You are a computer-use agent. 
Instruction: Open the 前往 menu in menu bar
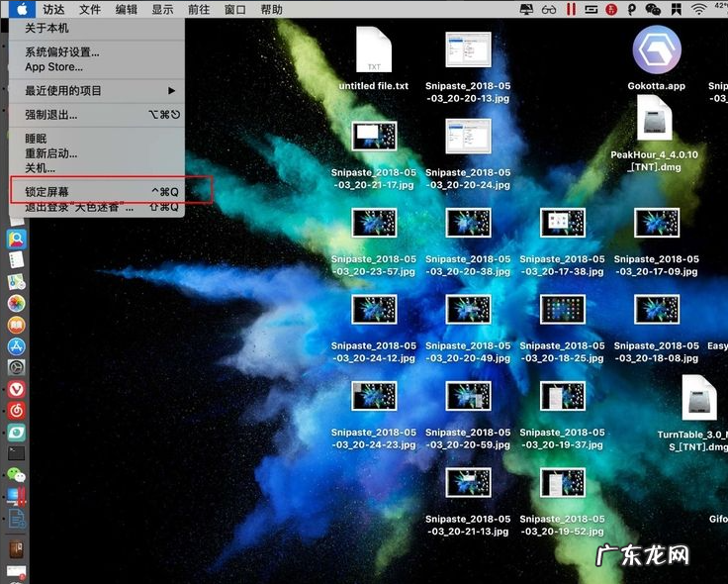199,9
